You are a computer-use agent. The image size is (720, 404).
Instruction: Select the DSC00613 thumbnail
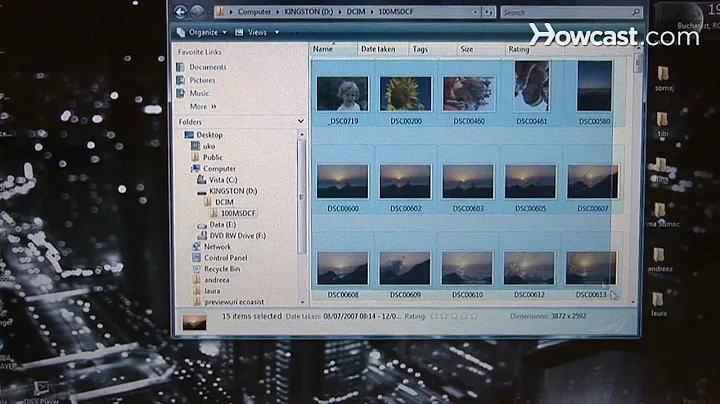pyautogui.click(x=591, y=268)
